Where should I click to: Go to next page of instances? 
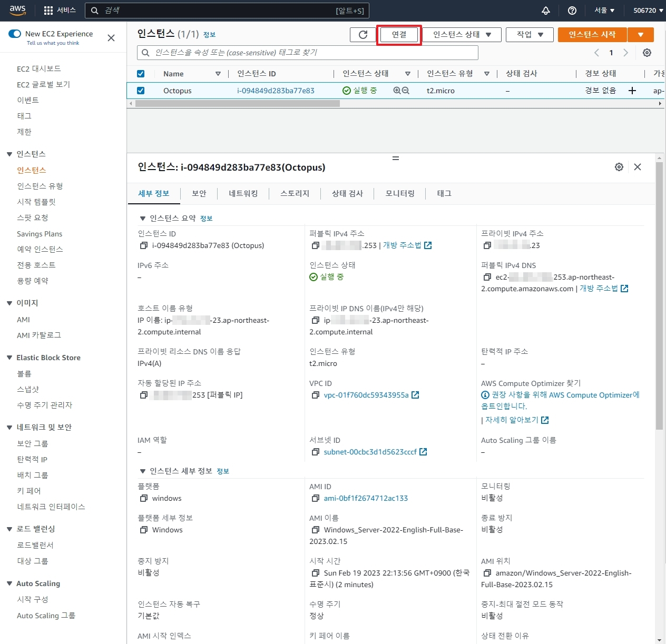pyautogui.click(x=625, y=53)
